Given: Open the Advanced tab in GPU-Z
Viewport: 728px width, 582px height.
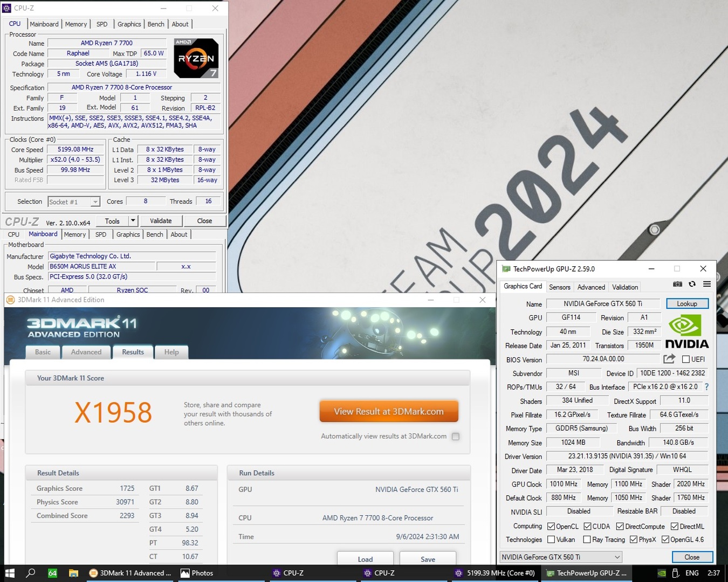Looking at the screenshot, I should pos(591,287).
